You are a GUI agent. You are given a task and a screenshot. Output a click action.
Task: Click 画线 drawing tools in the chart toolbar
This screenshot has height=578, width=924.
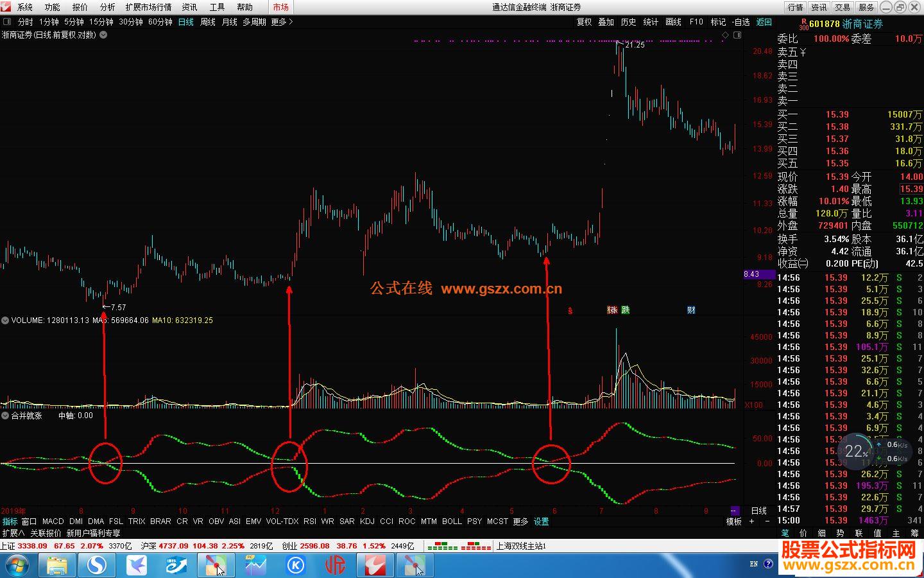pos(673,22)
